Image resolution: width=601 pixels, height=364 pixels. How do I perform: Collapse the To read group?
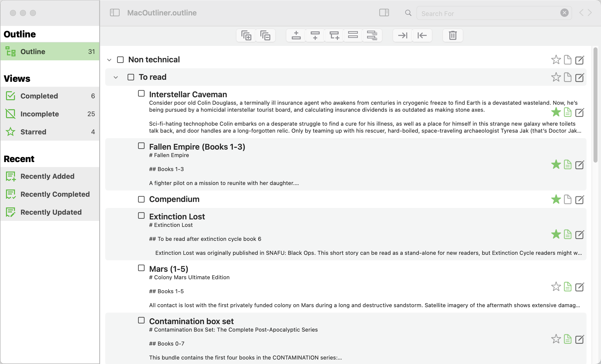point(116,77)
